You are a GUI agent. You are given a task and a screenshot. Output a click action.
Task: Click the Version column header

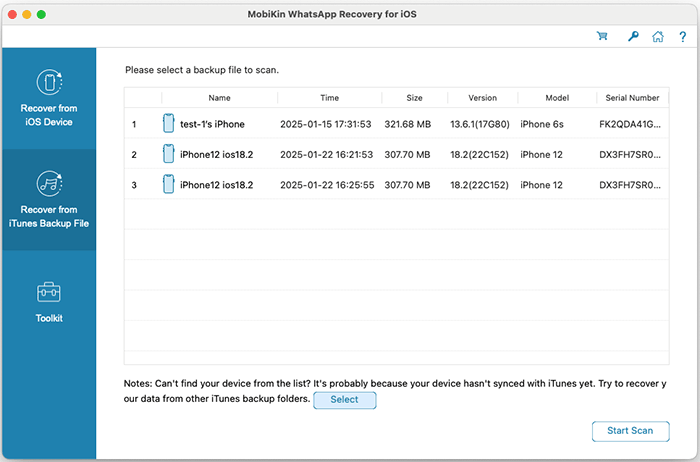(x=483, y=98)
